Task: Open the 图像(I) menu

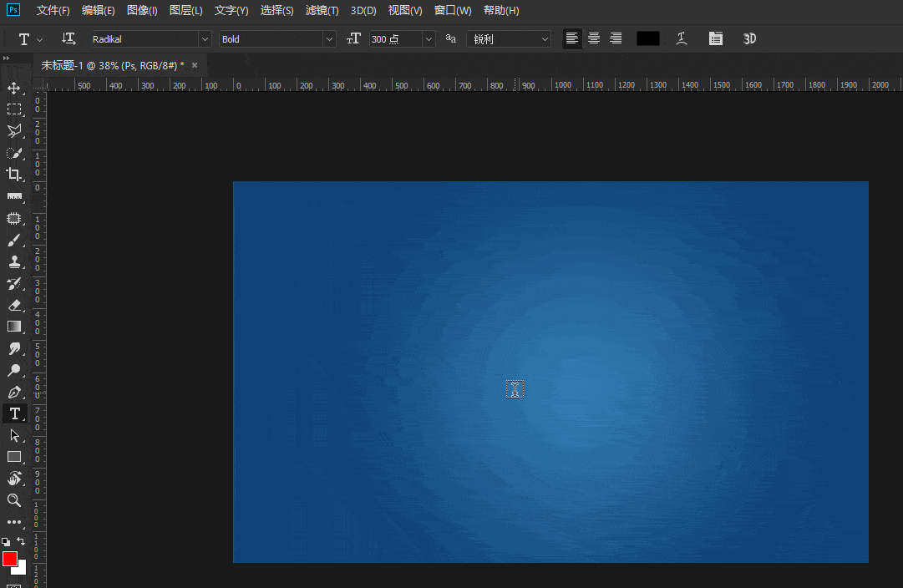Action: tap(142, 10)
